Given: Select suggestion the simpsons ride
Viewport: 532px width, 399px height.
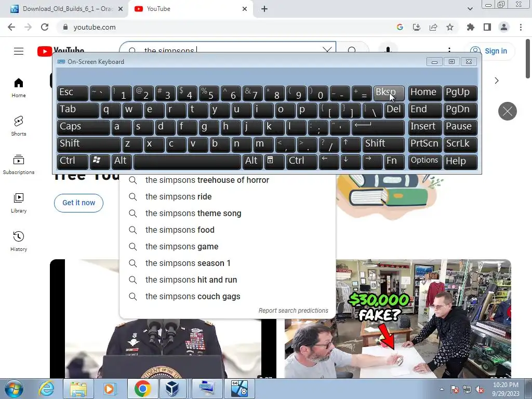Looking at the screenshot, I should (x=228, y=197).
